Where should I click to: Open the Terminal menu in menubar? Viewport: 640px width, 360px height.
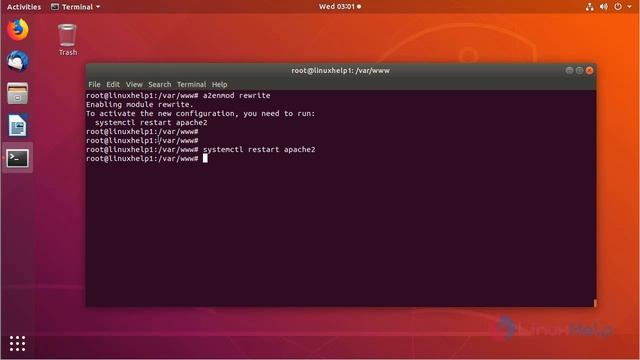(191, 84)
